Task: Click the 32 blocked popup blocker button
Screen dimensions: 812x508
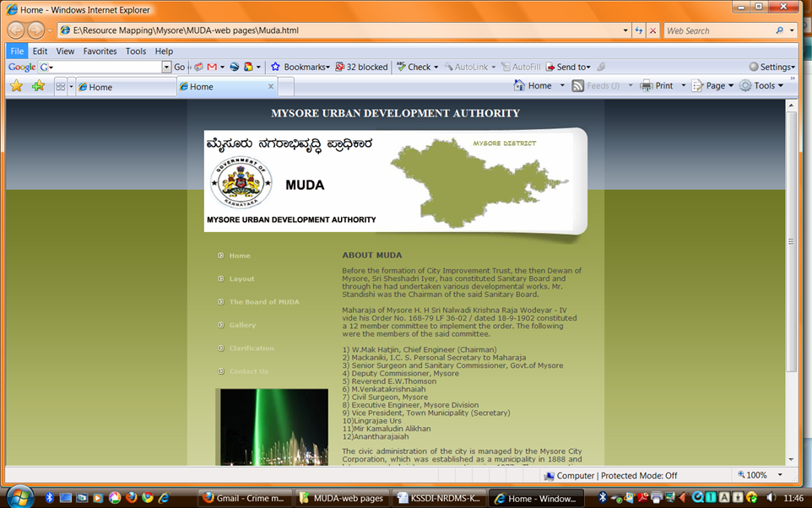Action: pos(361,67)
